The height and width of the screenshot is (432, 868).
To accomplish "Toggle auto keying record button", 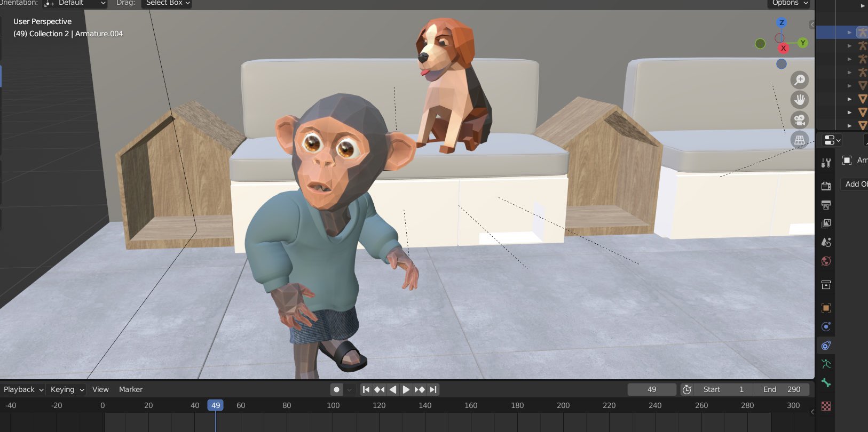I will (336, 389).
